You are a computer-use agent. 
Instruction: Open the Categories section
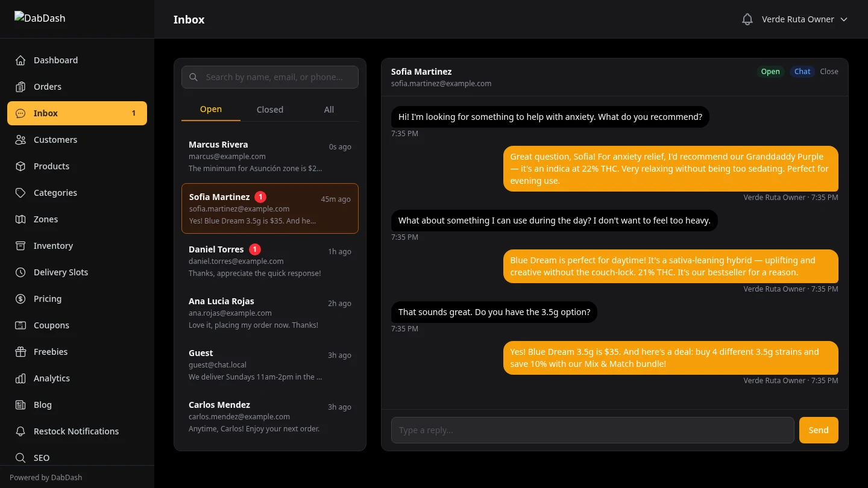pos(55,192)
